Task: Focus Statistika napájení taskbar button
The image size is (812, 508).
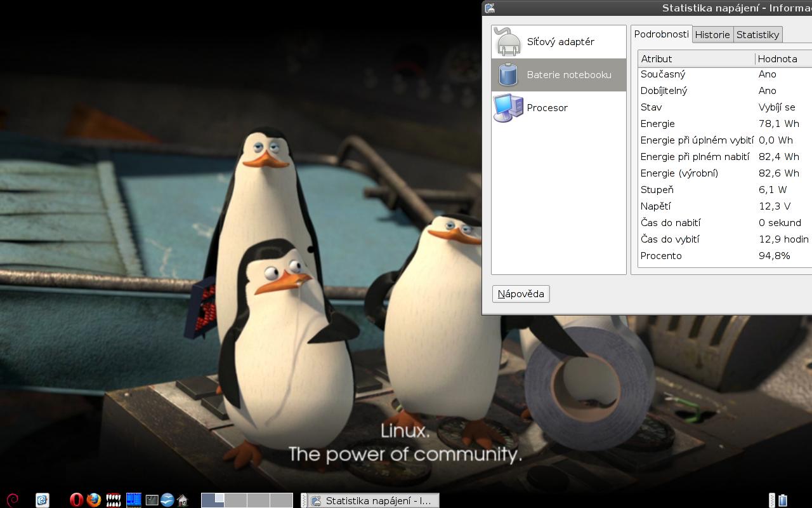Action: click(x=374, y=500)
